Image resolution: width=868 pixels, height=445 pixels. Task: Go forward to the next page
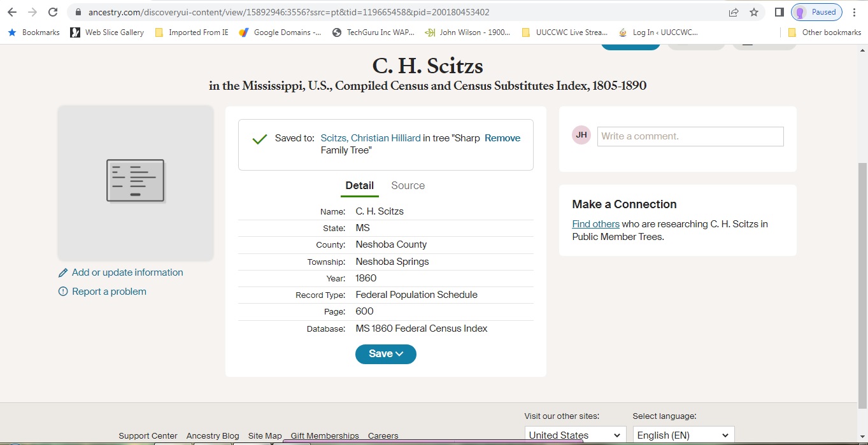(x=32, y=12)
